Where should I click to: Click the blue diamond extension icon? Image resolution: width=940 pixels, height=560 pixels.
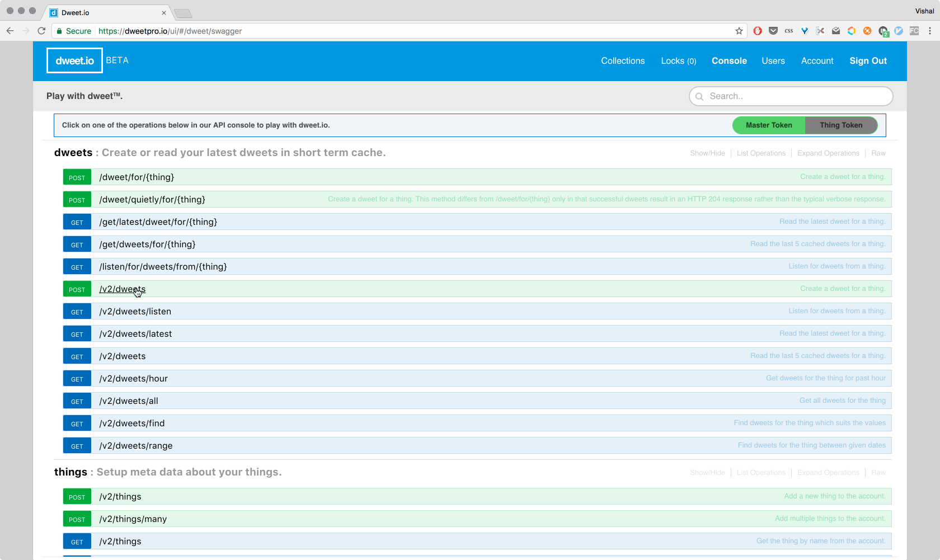point(805,31)
